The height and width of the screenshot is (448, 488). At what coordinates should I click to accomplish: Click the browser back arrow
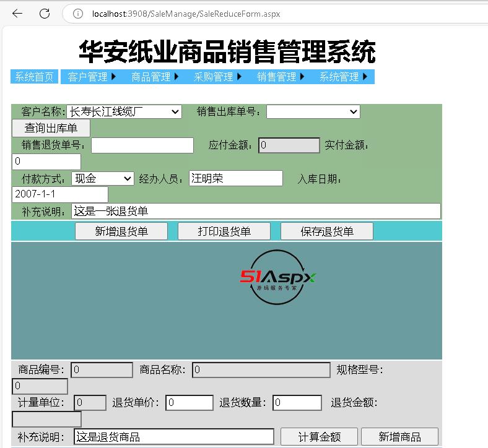pyautogui.click(x=17, y=14)
